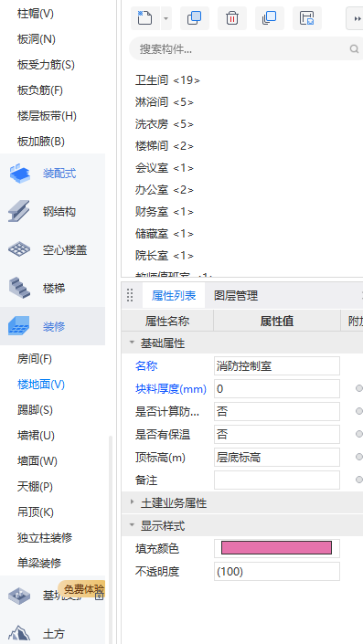Viewport: 363px width, 644px height.
Task: Open the 顶标高(m) value field
Action: pyautogui.click(x=277, y=457)
